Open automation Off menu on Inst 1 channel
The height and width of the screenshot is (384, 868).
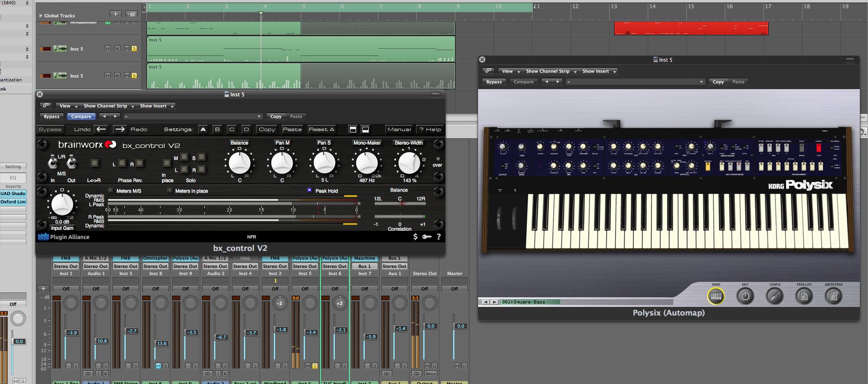[66, 289]
